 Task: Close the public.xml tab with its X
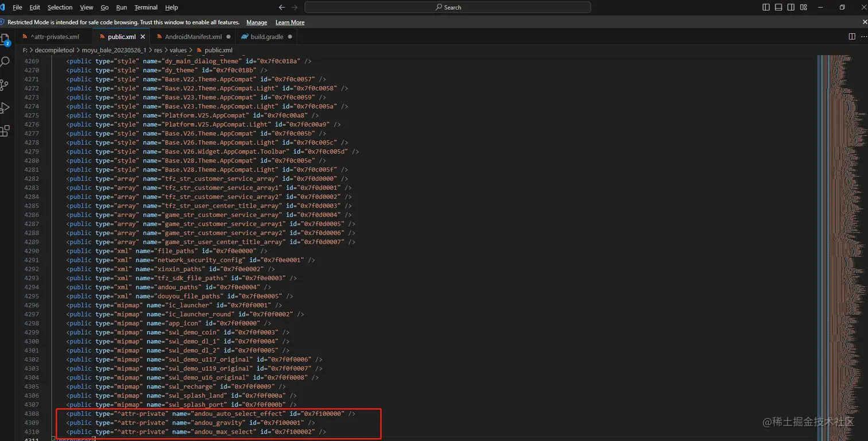point(143,37)
